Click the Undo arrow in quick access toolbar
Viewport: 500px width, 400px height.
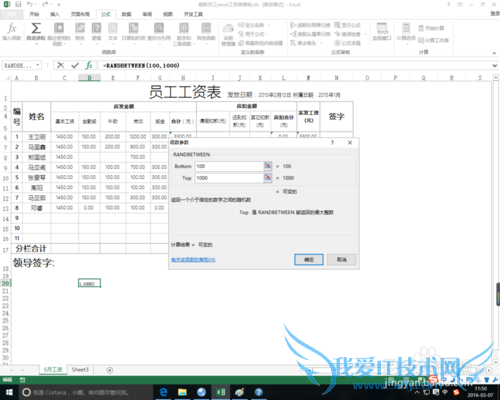pyautogui.click(x=30, y=4)
